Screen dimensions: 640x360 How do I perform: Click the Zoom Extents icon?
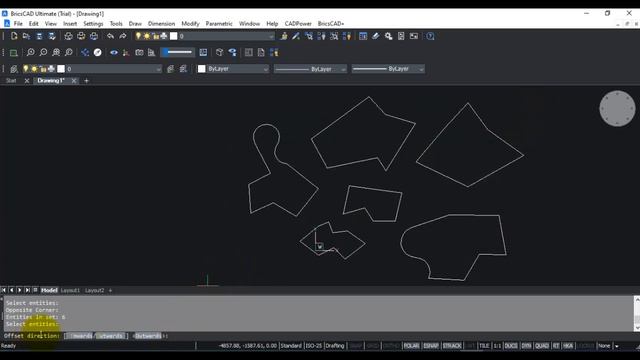click(56, 52)
